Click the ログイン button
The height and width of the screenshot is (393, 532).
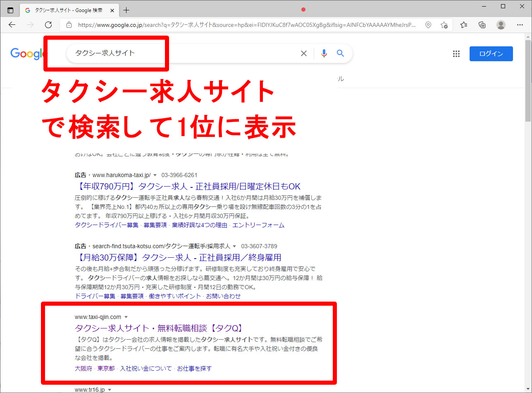[x=491, y=54]
